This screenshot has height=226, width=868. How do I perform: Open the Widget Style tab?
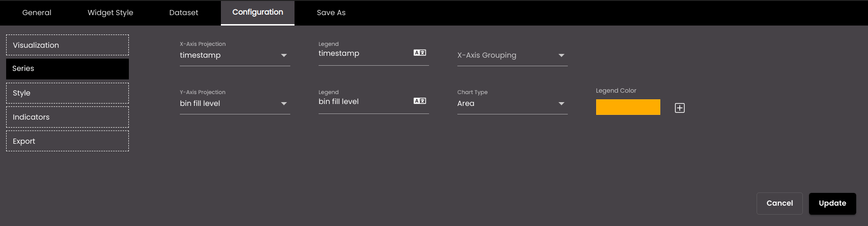110,13
